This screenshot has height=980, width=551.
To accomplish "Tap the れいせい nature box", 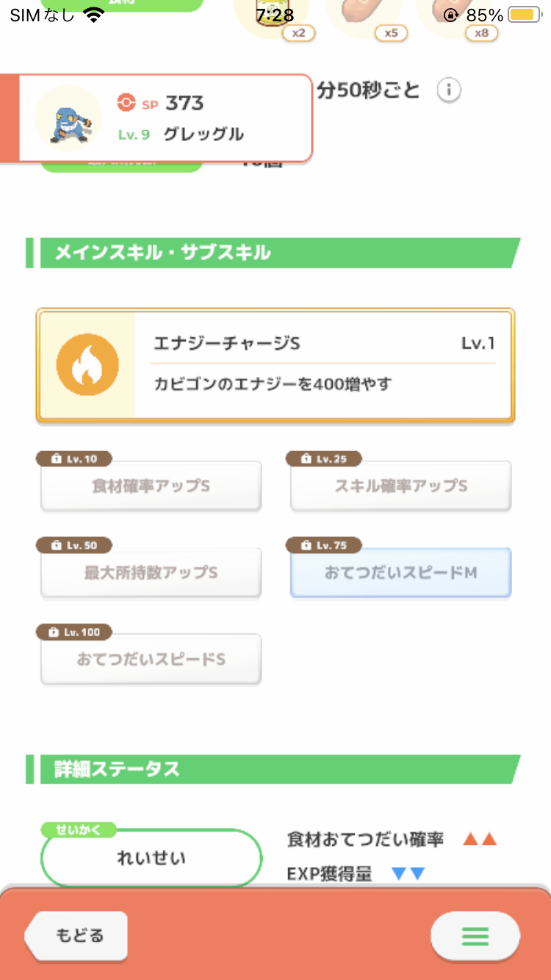I will (x=151, y=858).
